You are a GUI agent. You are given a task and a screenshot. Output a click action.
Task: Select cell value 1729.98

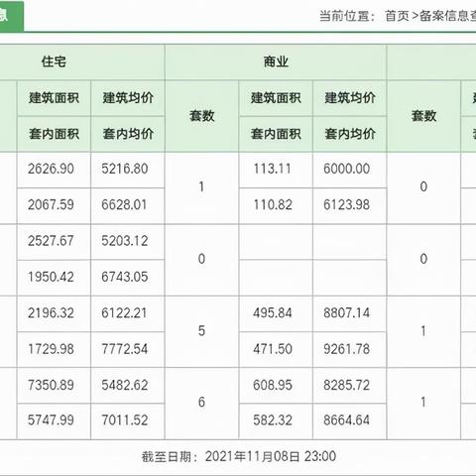[x=51, y=349]
